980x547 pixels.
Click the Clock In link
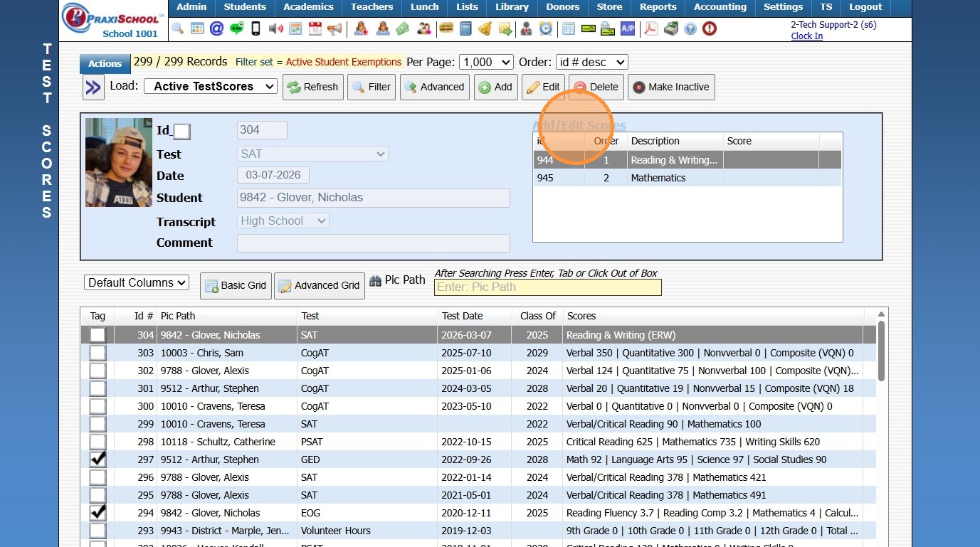tap(806, 36)
